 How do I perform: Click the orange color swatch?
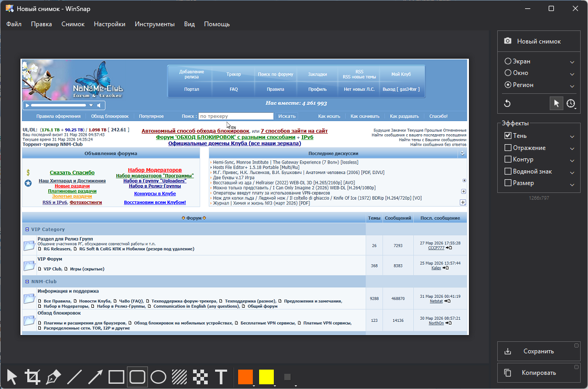pyautogui.click(x=245, y=377)
